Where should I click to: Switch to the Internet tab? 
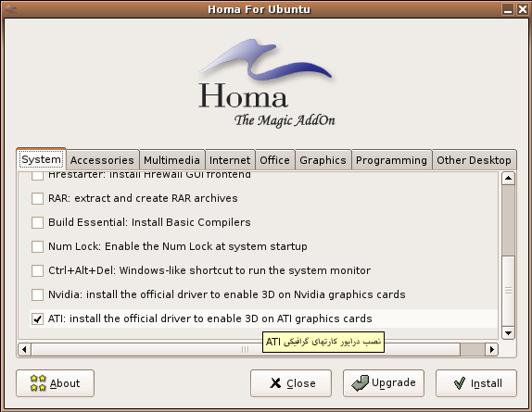click(x=230, y=160)
